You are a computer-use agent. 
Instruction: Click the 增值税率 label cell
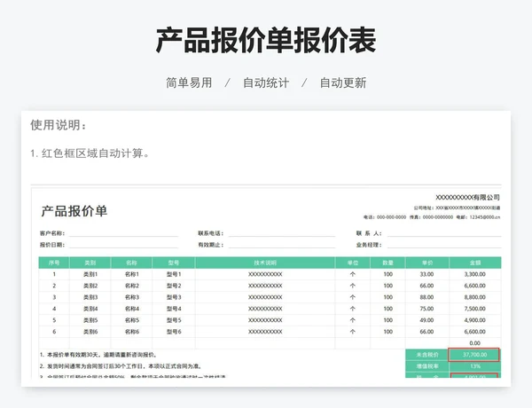click(427, 366)
